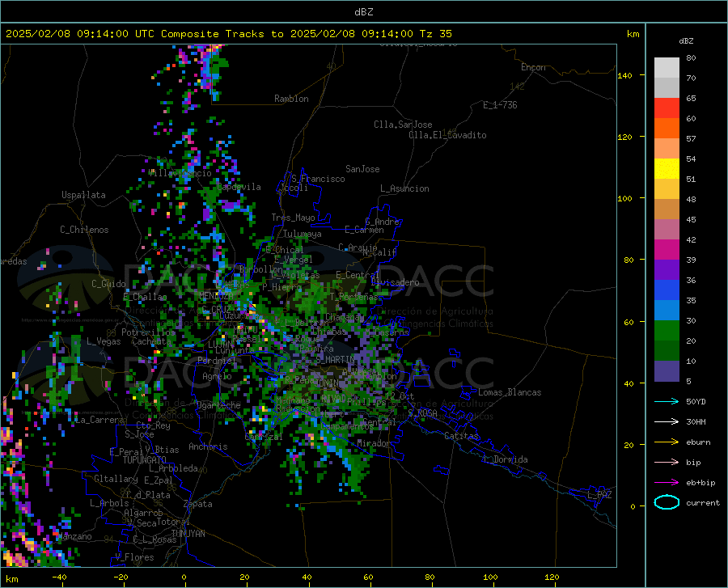This screenshot has width=728, height=588.
Task: Click the Ugarteche place label
Action: click(x=218, y=405)
